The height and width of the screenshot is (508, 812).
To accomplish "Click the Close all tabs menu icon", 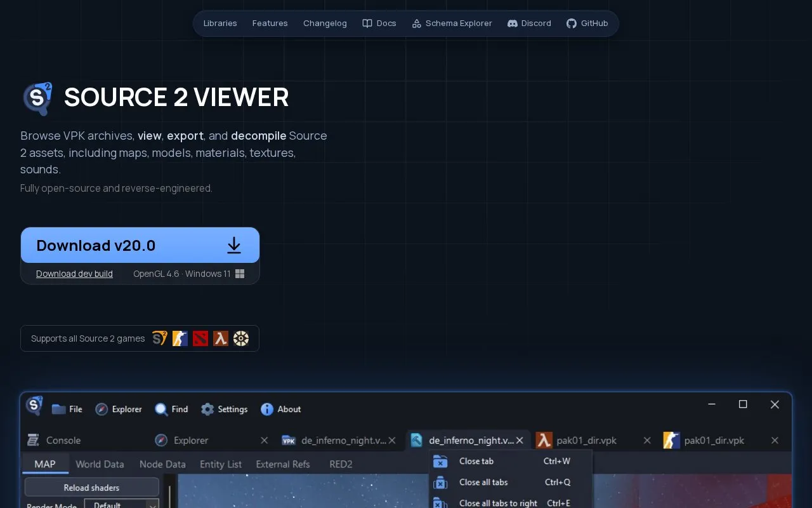I will pyautogui.click(x=440, y=483).
